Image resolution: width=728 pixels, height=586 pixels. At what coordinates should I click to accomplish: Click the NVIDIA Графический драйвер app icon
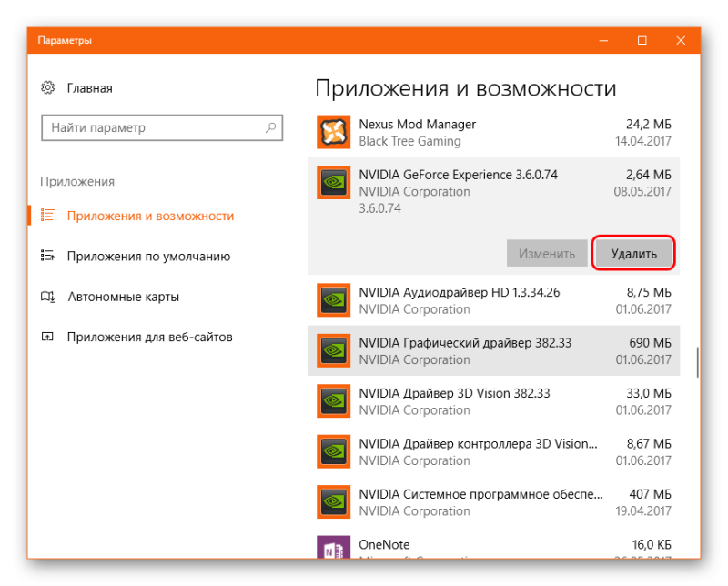pos(333,350)
